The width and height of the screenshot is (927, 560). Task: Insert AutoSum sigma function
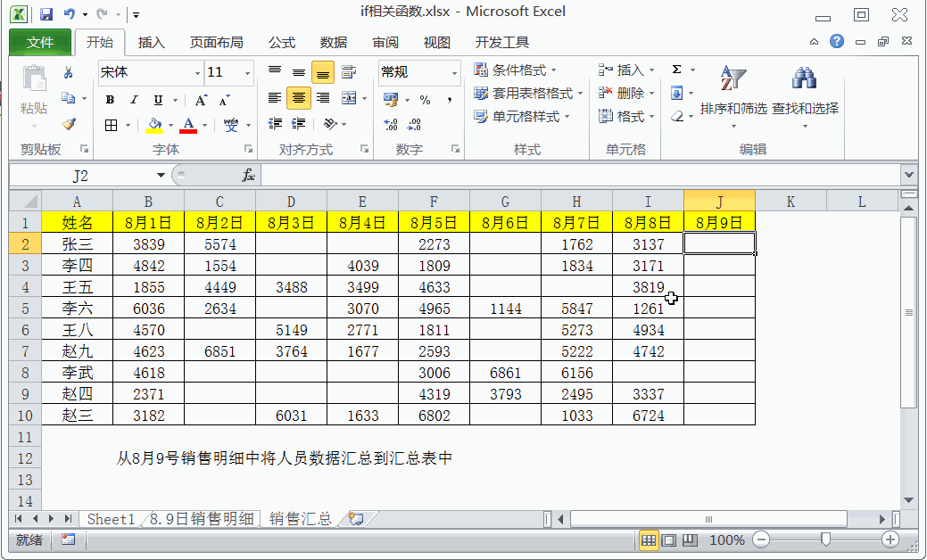(677, 70)
